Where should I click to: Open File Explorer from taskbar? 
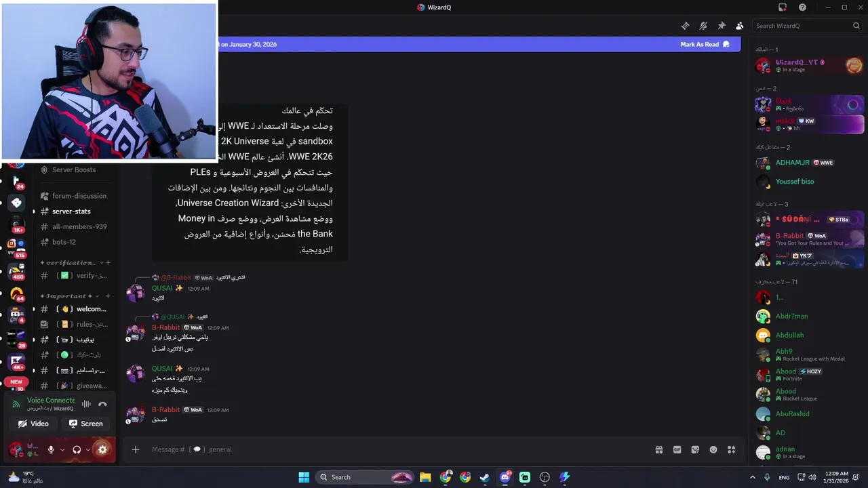click(425, 477)
